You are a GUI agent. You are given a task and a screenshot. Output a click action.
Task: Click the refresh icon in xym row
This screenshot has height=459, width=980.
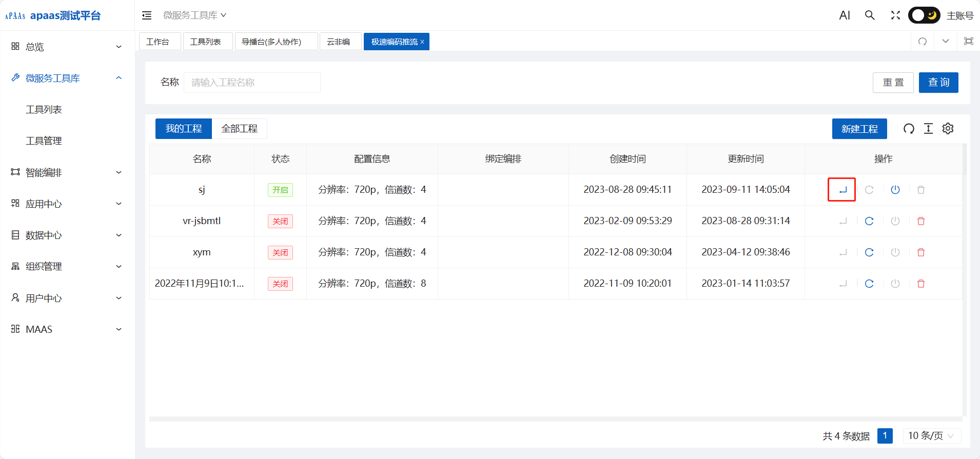pyautogui.click(x=869, y=252)
